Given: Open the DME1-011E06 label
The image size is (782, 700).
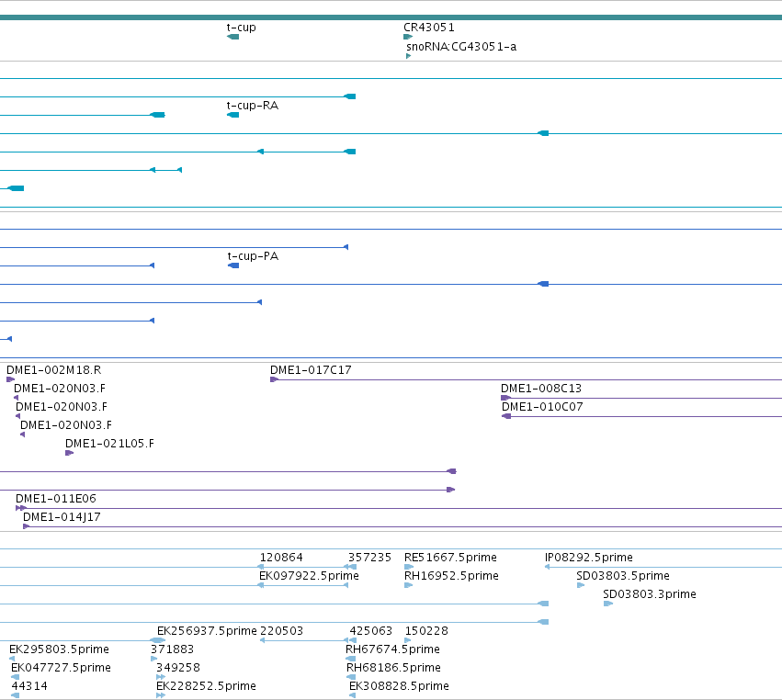Looking at the screenshot, I should click(x=56, y=499).
